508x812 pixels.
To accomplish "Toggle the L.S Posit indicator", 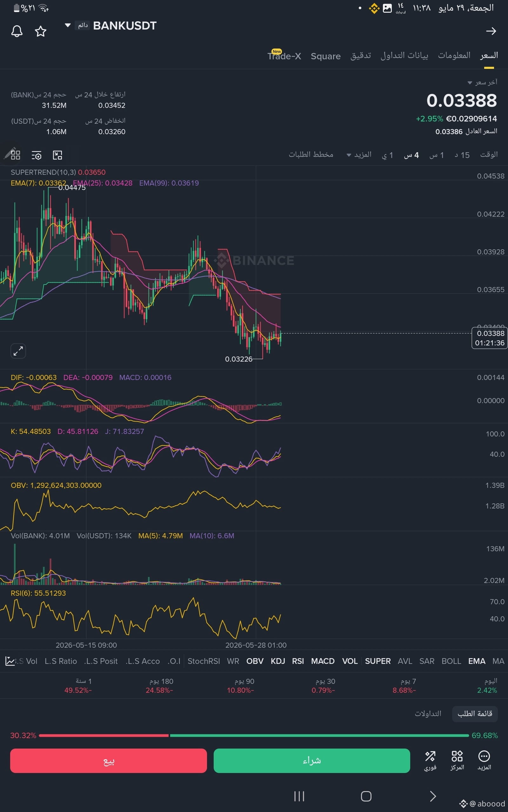I will point(101,661).
